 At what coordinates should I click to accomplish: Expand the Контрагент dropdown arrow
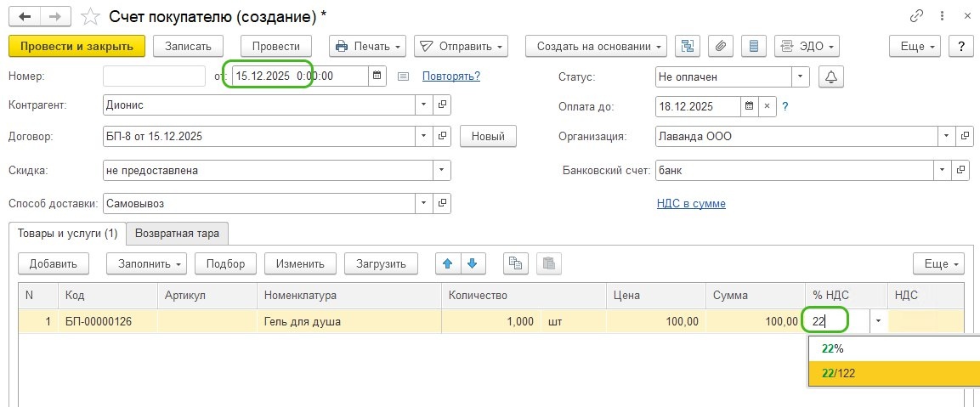(x=424, y=105)
